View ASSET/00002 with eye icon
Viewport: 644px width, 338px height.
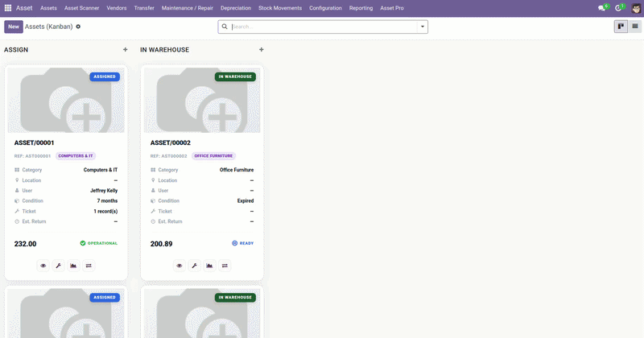coord(179,266)
